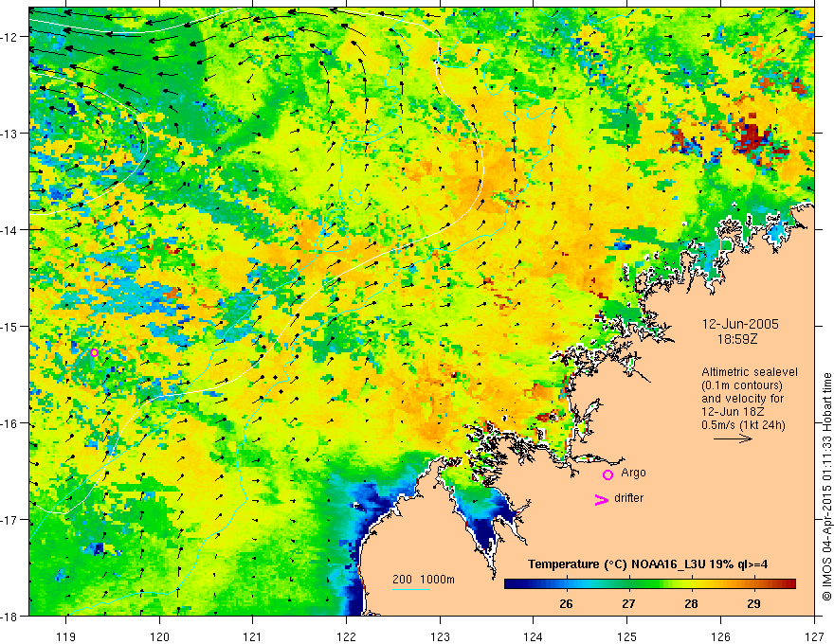Click the latitude axis label '-14'

(x=9, y=230)
